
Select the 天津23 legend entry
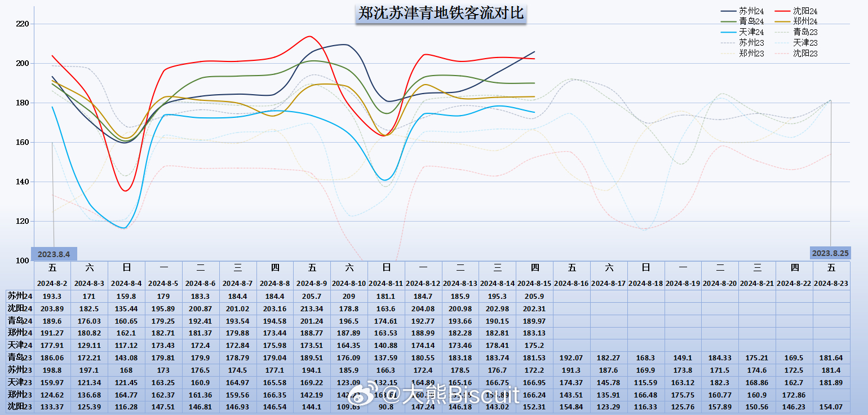796,43
